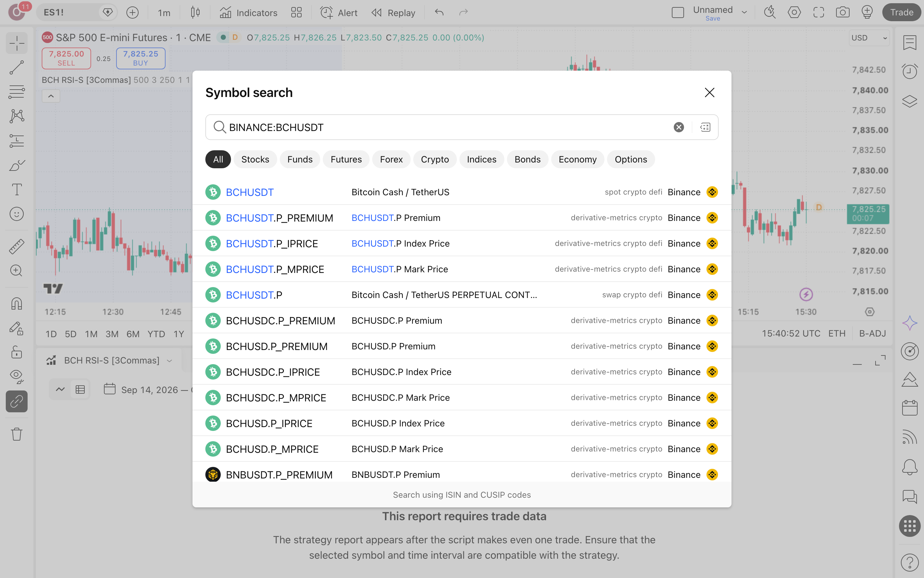The image size is (924, 578).
Task: Open chart settings hexagon icon
Action: click(x=794, y=13)
